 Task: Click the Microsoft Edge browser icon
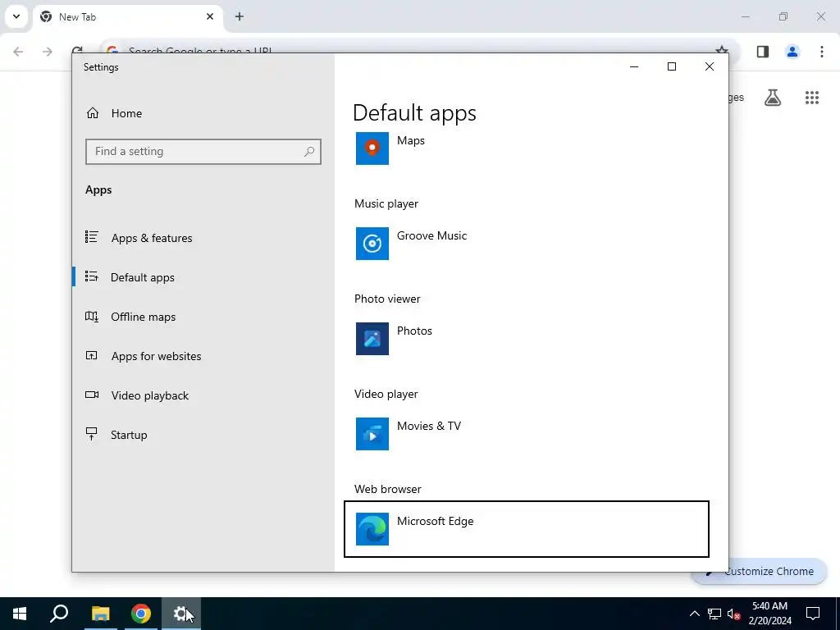click(x=372, y=529)
